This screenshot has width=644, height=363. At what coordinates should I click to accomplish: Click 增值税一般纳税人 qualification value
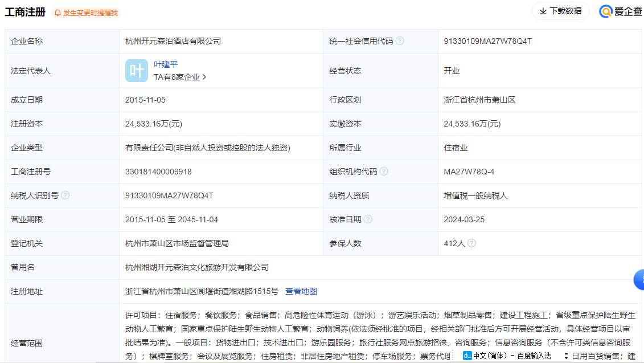[475, 195]
